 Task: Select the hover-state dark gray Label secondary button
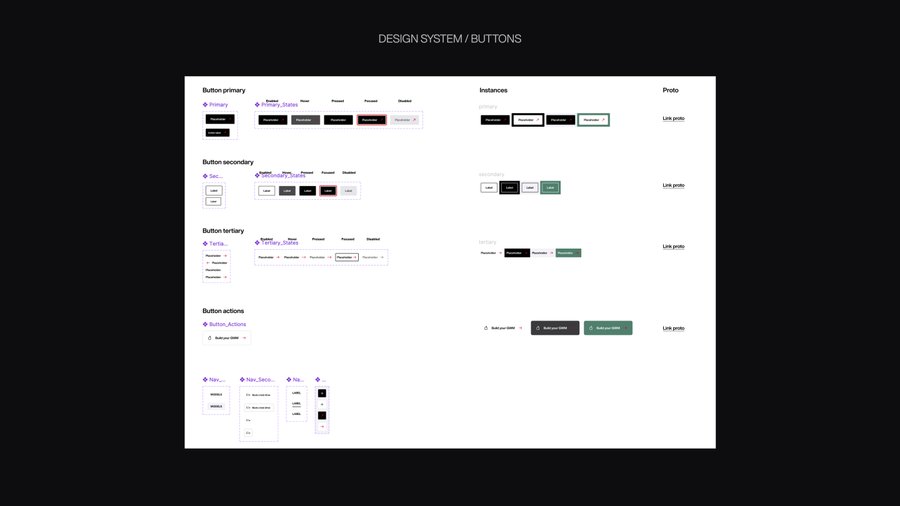(x=287, y=191)
